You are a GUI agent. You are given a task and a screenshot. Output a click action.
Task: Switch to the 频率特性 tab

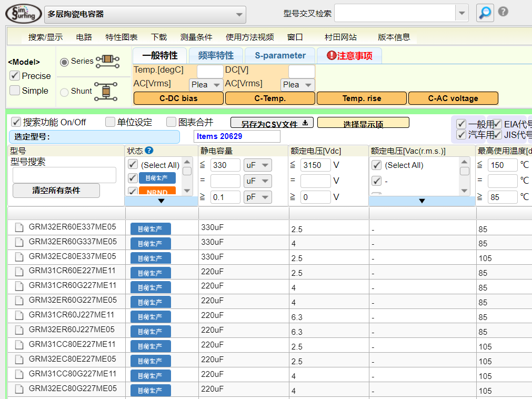216,55
